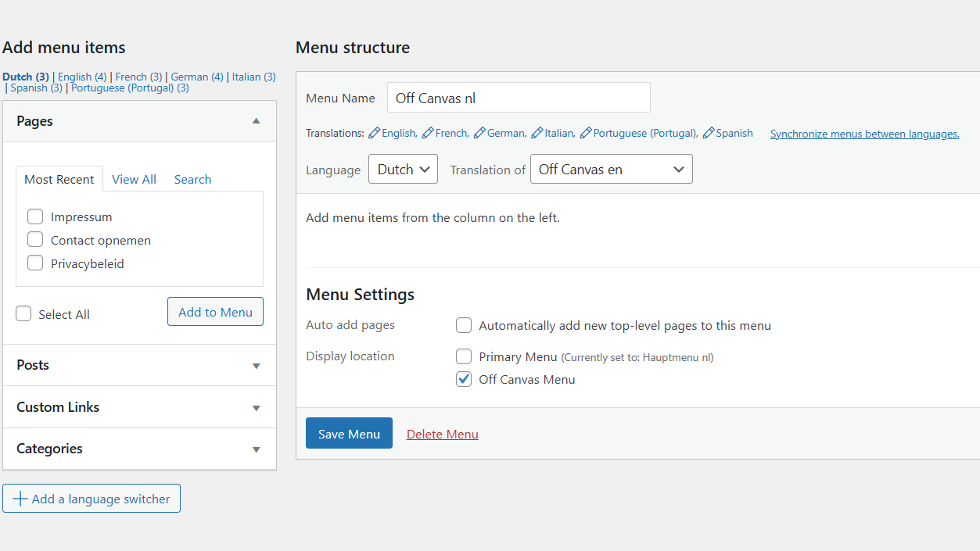
Task: Filter items by Spanish (3)
Action: [36, 88]
